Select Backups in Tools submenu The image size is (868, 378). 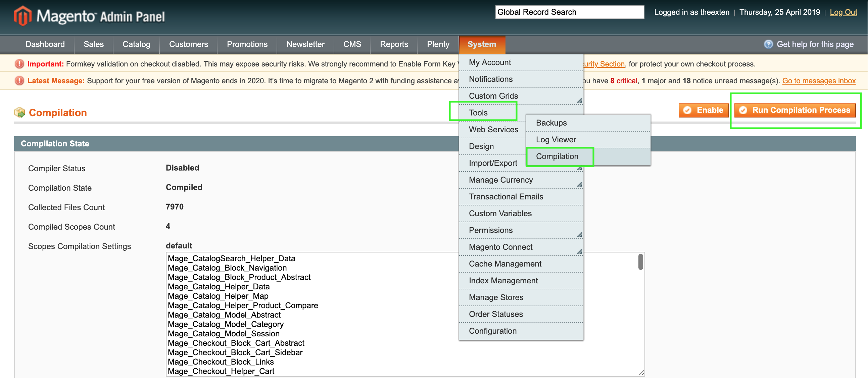pos(588,123)
